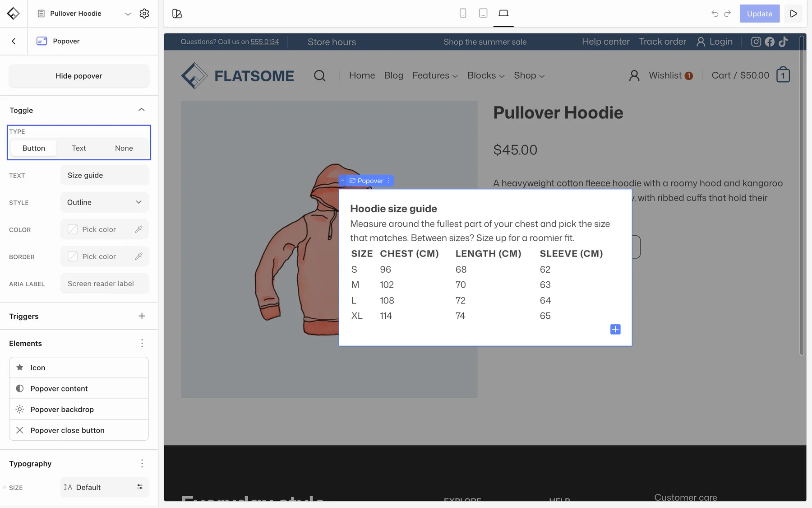Screen dimensions: 812x508
Task: Click the TikTok icon in the top bar
Action: (783, 42)
